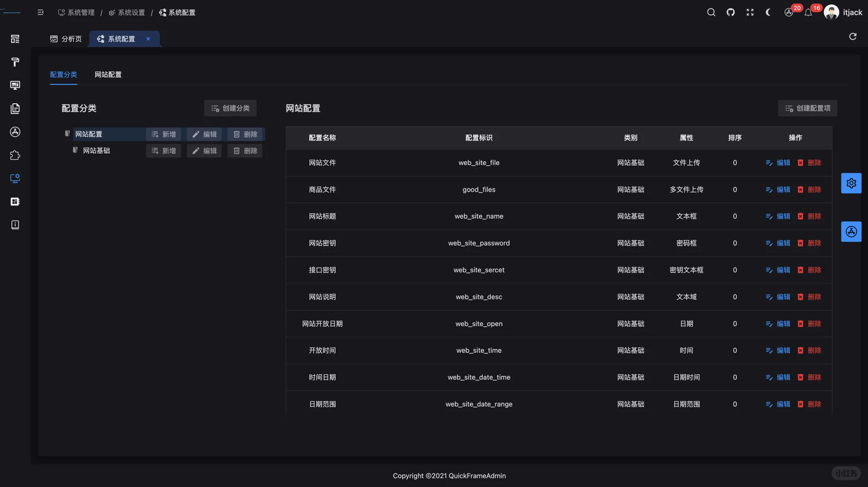
Task: Click the puzzle-piece plugin icon in sidebar
Action: [15, 155]
